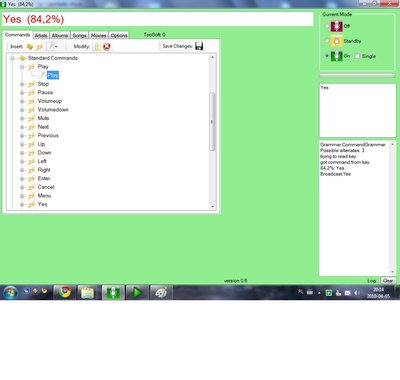The height and width of the screenshot is (380, 400).
Task: Open Google Chrome from the taskbar
Action: (x=65, y=293)
